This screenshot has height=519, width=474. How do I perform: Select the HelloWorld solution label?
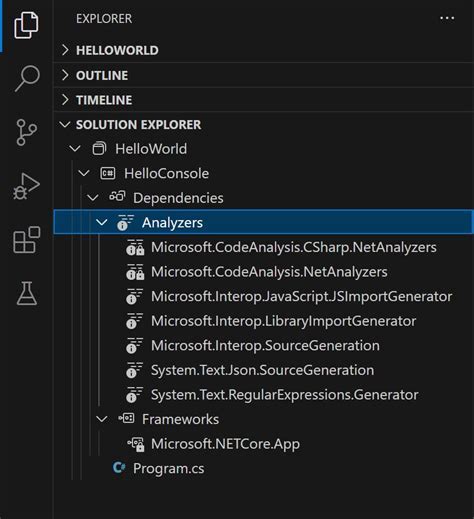click(x=151, y=149)
